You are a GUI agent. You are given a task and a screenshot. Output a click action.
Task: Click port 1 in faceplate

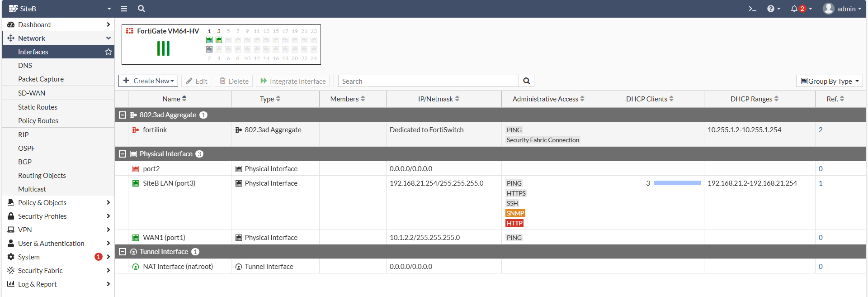pos(209,40)
